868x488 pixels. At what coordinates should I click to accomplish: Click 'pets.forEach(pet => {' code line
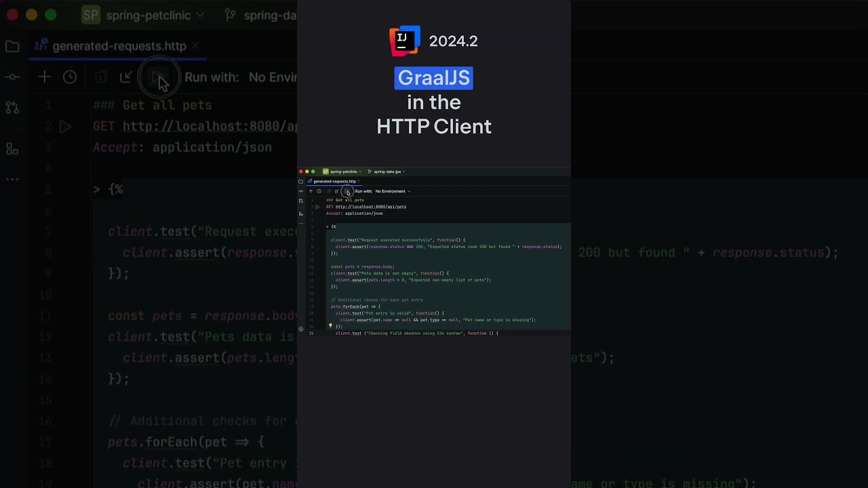point(356,306)
